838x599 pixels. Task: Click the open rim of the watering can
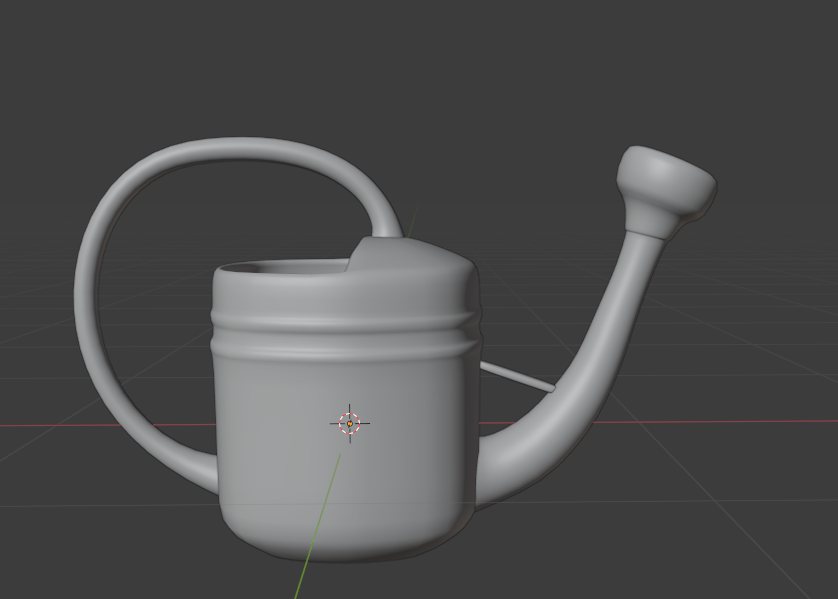278,269
